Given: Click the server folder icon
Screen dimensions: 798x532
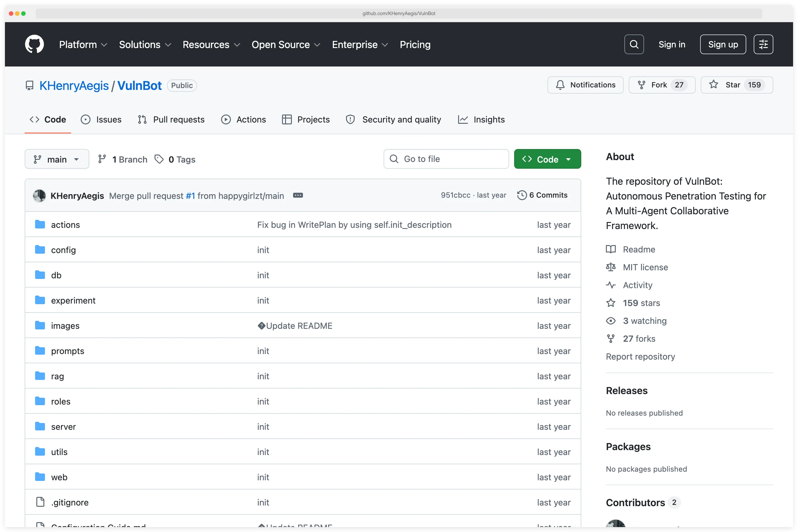Looking at the screenshot, I should (40, 426).
